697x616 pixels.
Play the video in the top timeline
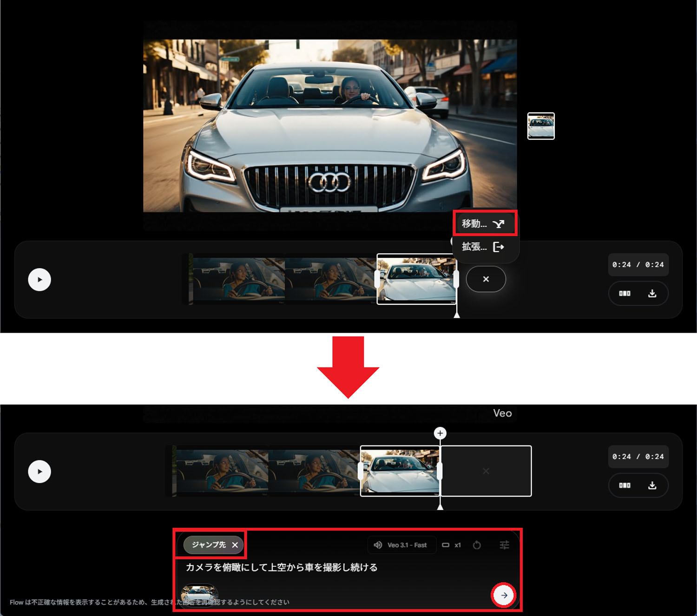pos(39,279)
